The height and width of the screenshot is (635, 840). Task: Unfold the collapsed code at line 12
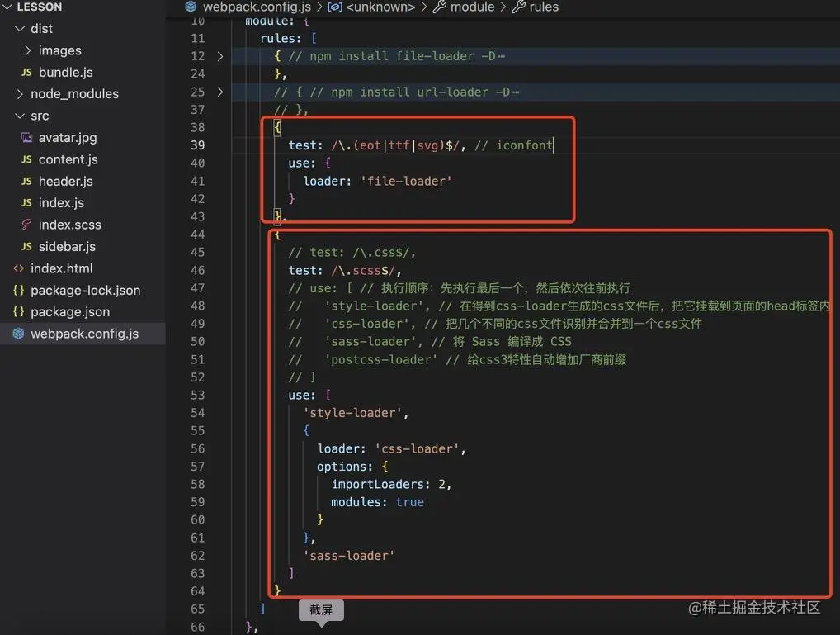[220, 56]
